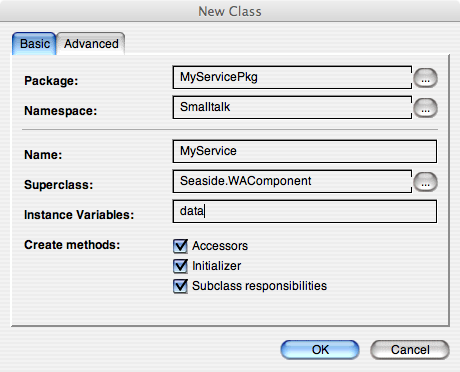
Task: Click the Instance Variables label text
Action: tap(79, 215)
